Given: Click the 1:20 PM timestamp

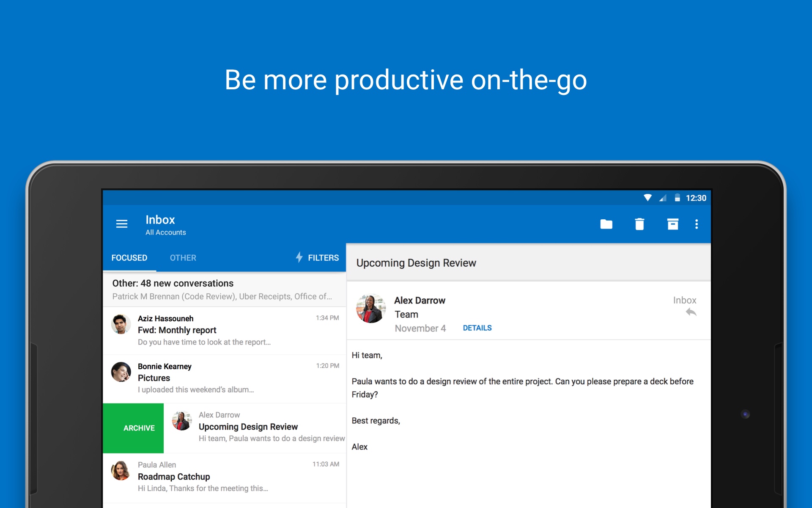Looking at the screenshot, I should click(x=327, y=366).
